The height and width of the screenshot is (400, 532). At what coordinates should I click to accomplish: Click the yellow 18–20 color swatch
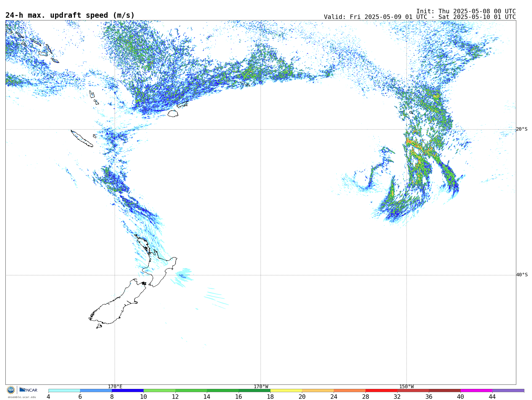coord(286,391)
